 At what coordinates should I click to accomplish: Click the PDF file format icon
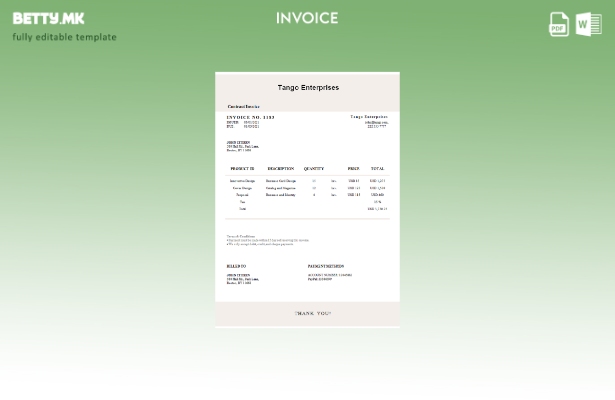tap(559, 24)
